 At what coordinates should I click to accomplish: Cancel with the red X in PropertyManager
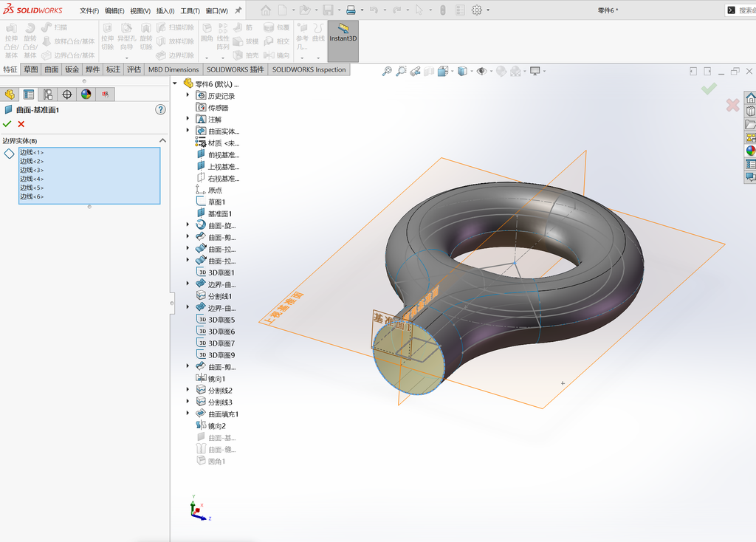[21, 124]
